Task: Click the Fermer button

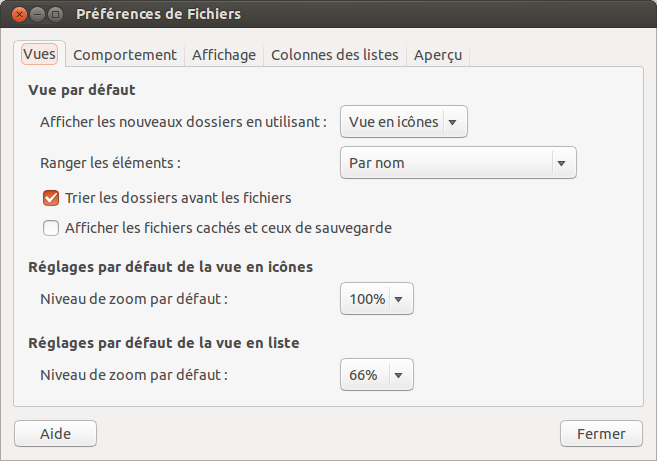Action: point(601,434)
